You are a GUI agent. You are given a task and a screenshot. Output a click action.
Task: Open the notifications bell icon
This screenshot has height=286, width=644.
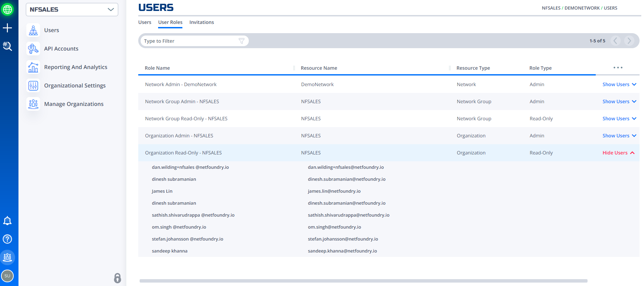8,221
